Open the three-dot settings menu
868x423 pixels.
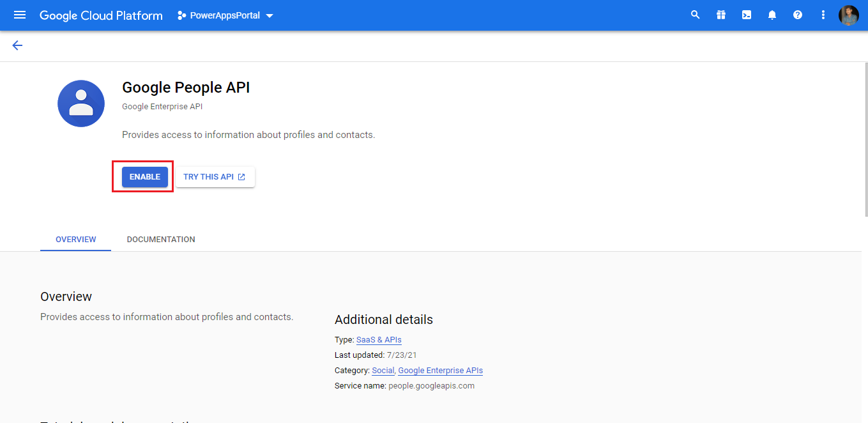[823, 15]
